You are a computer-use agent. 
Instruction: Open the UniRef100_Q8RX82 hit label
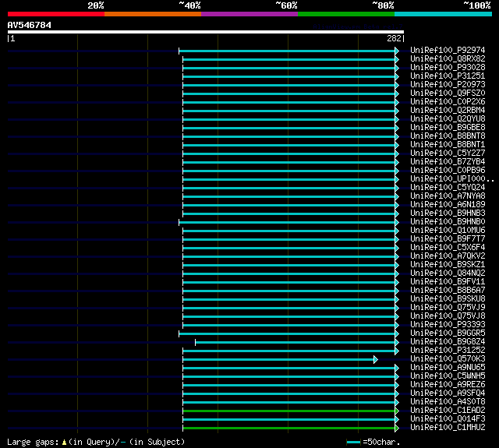pyautogui.click(x=448, y=58)
